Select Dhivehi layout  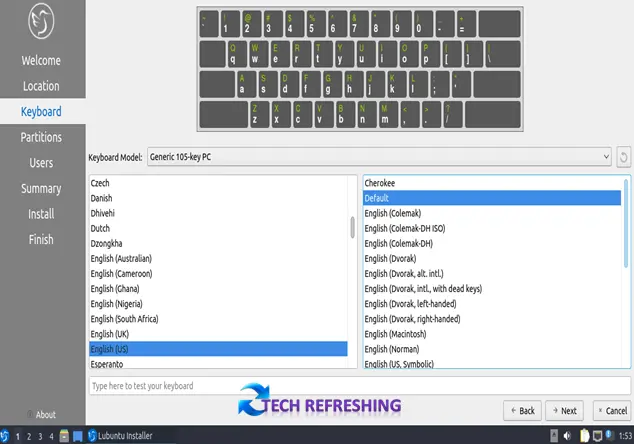(218, 213)
